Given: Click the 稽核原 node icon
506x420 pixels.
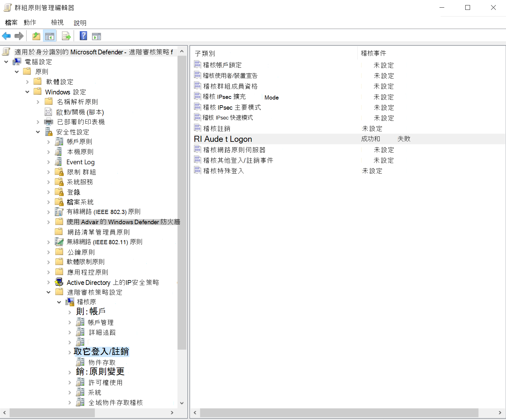Looking at the screenshot, I should click(x=70, y=302).
